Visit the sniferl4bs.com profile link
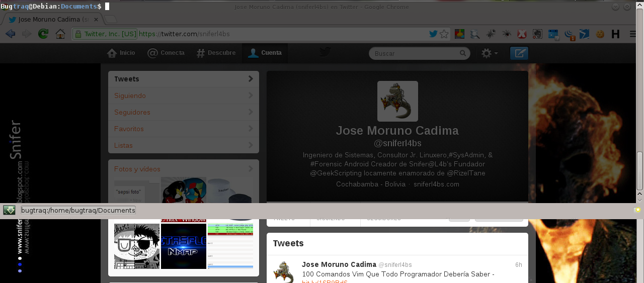Screen dimensions: 644x283 436,184
